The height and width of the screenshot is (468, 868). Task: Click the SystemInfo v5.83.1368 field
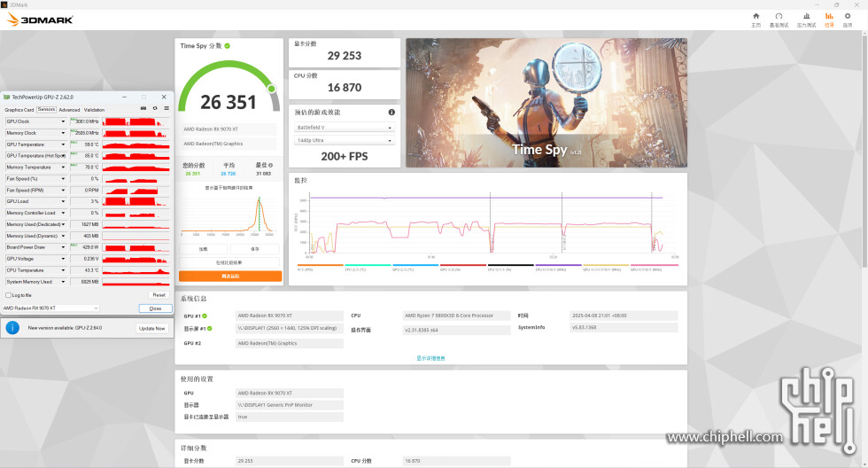624,327
